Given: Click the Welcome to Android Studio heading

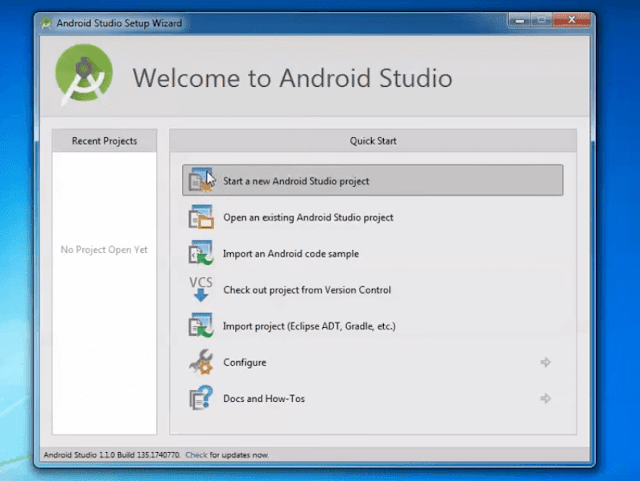Looking at the screenshot, I should coord(292,78).
